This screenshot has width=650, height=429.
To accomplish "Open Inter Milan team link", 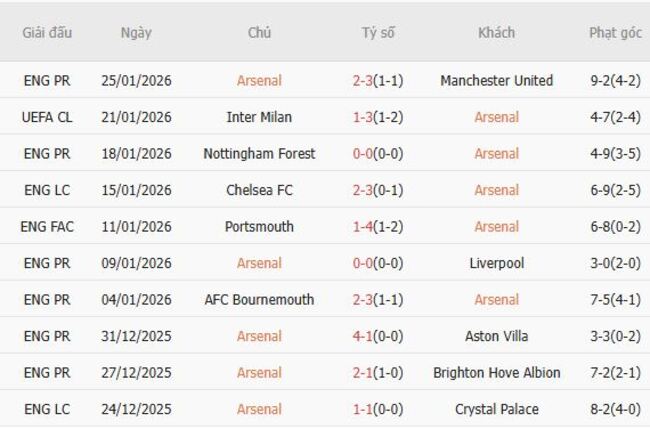I will [259, 117].
